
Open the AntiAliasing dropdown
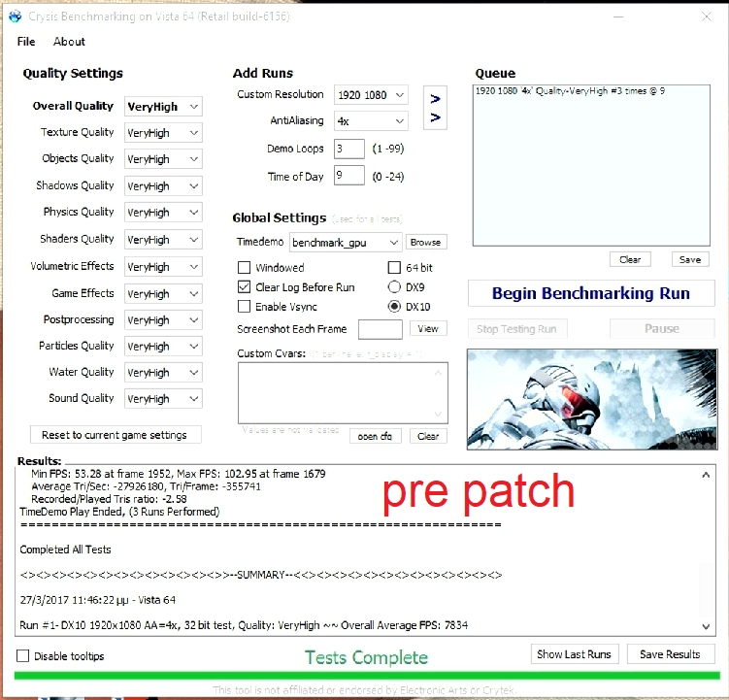[371, 121]
